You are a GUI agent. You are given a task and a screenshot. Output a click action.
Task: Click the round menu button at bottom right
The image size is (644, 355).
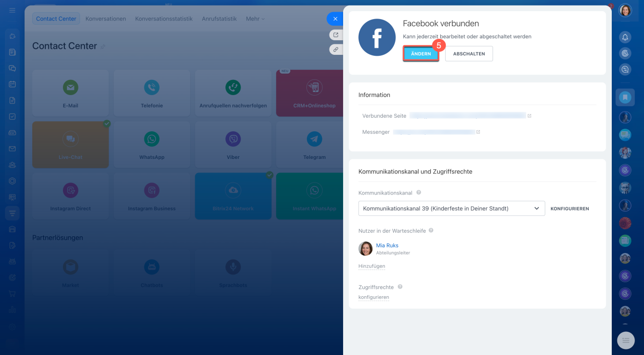click(626, 340)
